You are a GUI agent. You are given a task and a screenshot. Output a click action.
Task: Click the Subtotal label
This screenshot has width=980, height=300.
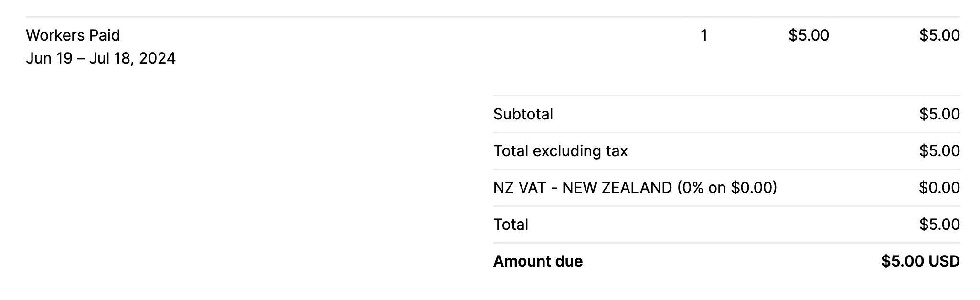click(x=523, y=114)
